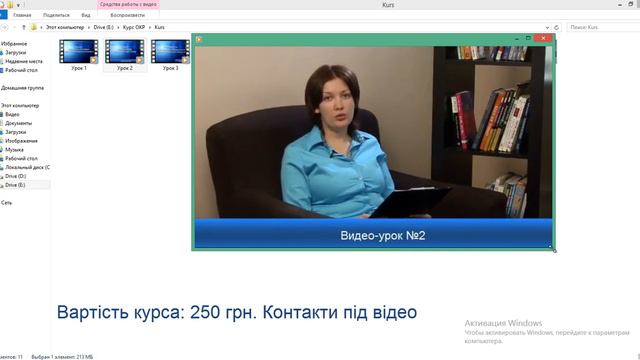Expand the chevron after Курс ОКР breadcrumb

coord(150,27)
